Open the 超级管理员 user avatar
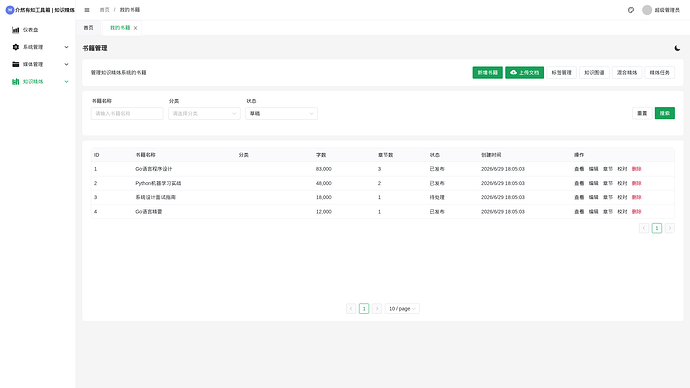The width and height of the screenshot is (690, 388). [x=647, y=10]
